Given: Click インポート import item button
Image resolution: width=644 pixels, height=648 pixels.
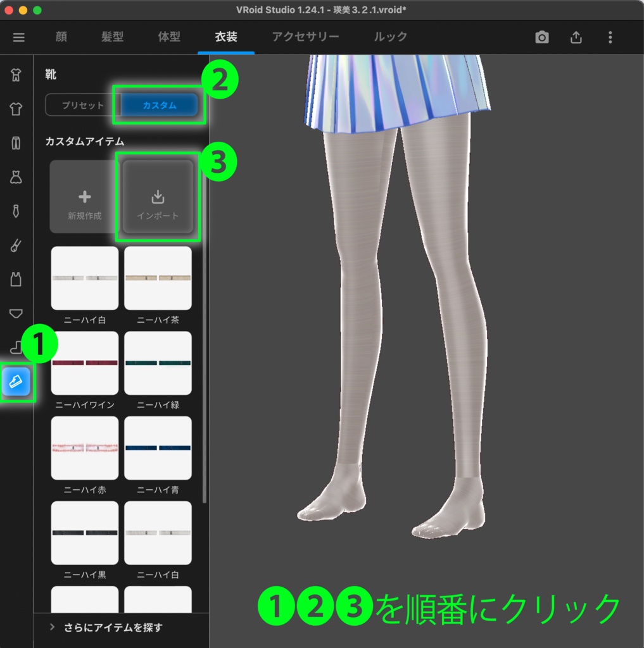Looking at the screenshot, I should (x=158, y=197).
